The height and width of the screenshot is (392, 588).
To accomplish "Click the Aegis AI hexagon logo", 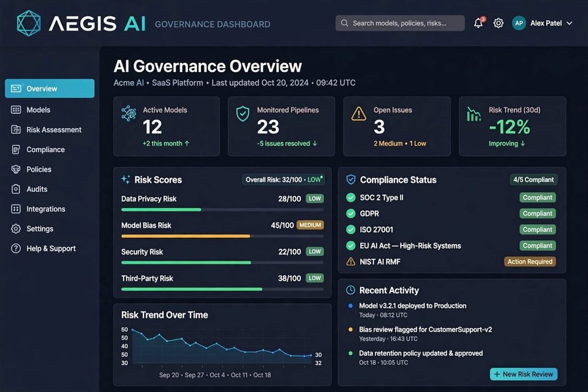I will (29, 24).
